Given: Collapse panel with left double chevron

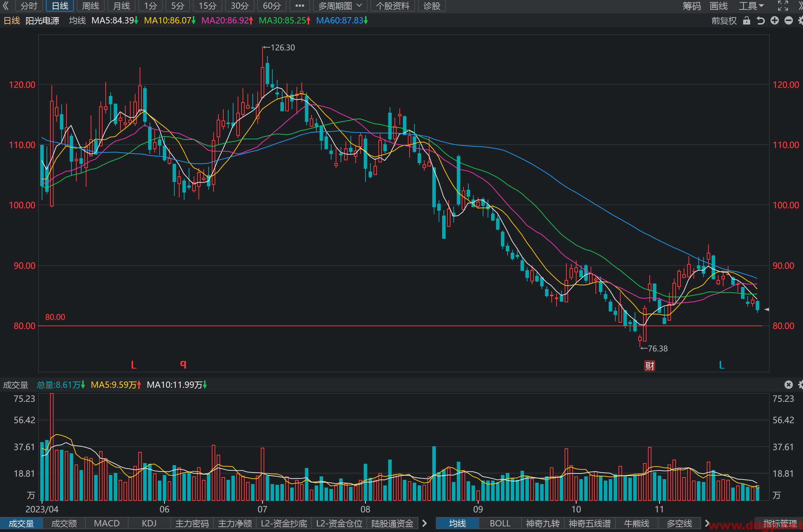Looking at the screenshot, I should [x=6, y=6].
